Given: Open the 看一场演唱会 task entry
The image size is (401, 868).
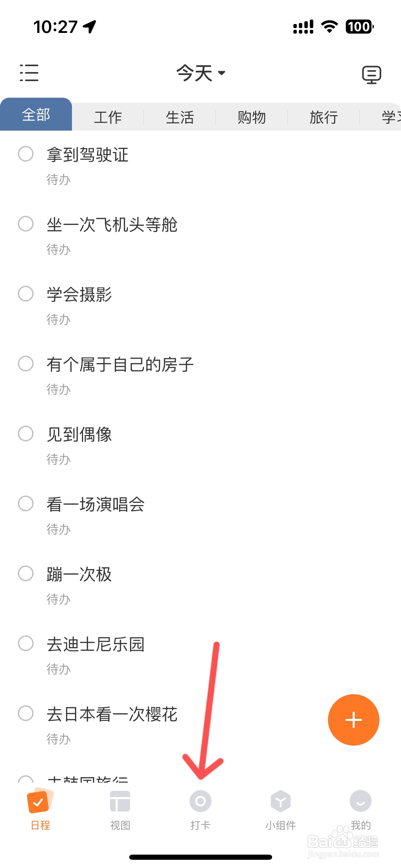Looking at the screenshot, I should pyautogui.click(x=96, y=504).
